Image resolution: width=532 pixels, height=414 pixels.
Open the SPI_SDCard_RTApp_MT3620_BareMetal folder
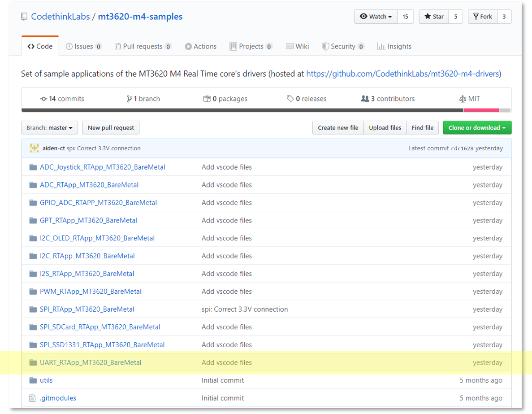tap(100, 327)
